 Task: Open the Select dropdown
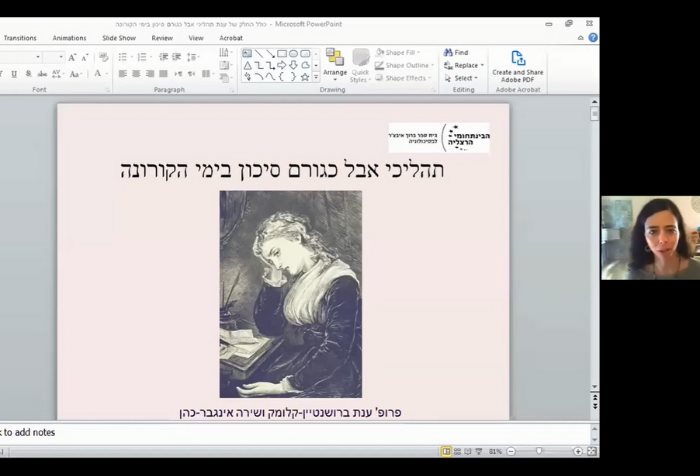(461, 78)
